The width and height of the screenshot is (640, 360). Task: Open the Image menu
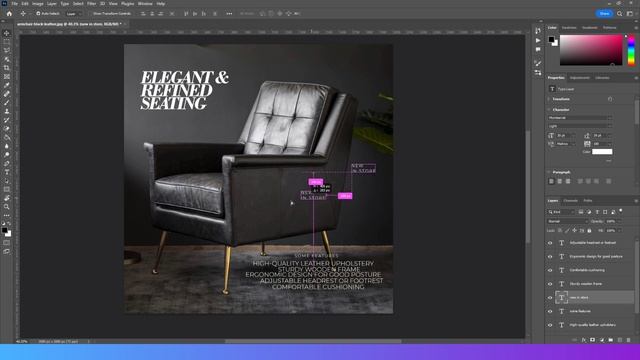(x=37, y=4)
